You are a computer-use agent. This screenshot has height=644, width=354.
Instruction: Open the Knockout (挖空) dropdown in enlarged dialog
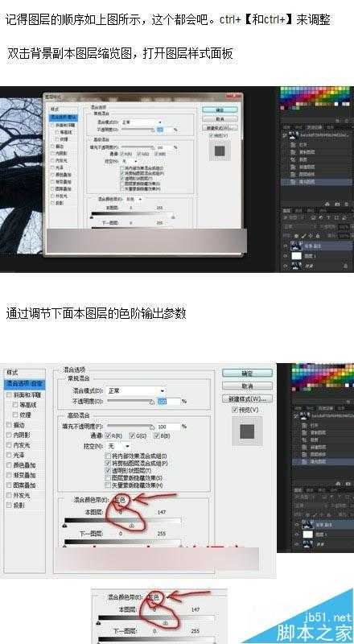119,446
